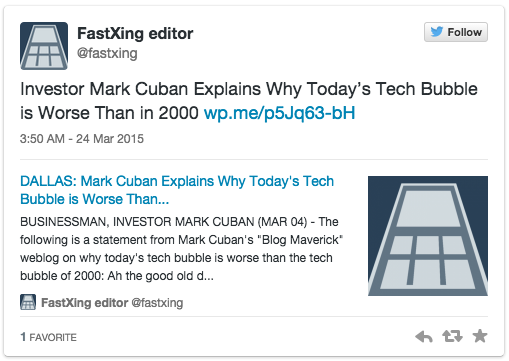Click the Twitter bird in Follow button
509x361 pixels.
coord(437,32)
